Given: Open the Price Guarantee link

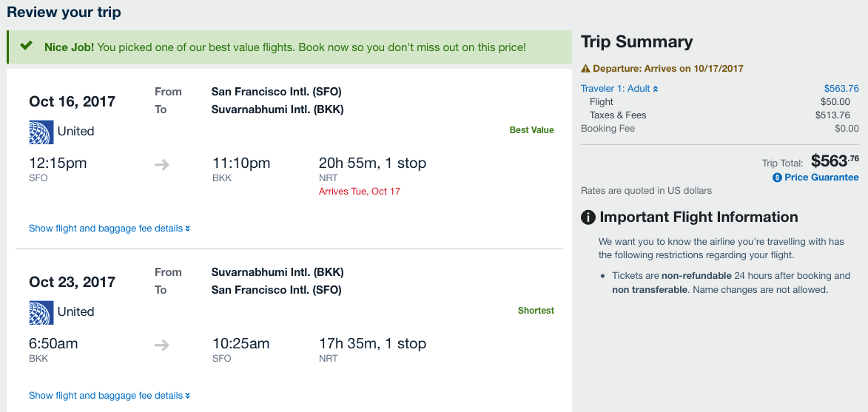Looking at the screenshot, I should tap(821, 178).
